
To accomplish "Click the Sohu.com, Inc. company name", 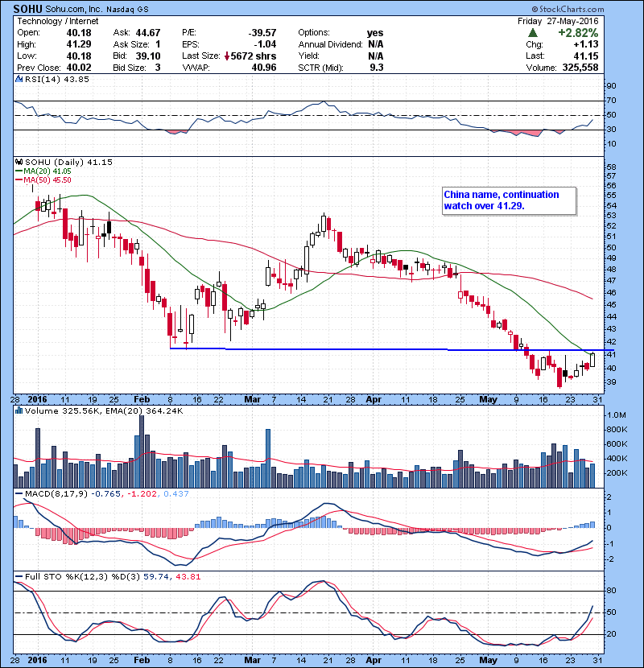I will point(74,9).
